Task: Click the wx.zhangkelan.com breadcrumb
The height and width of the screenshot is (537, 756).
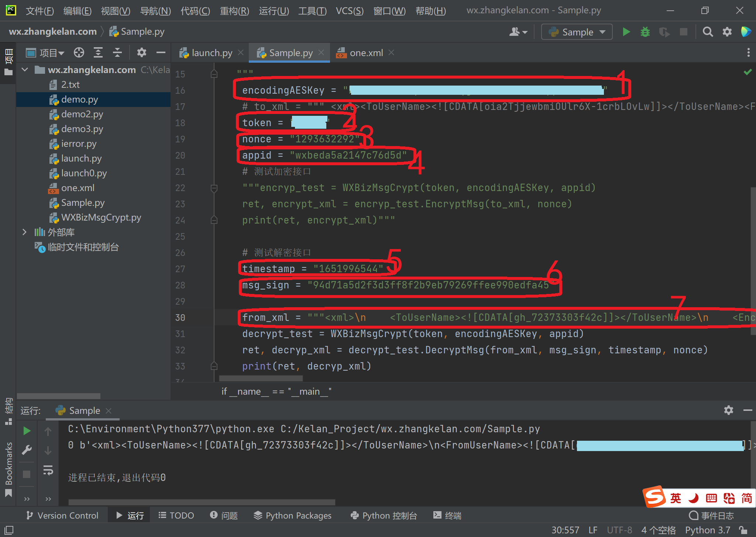Action: pyautogui.click(x=53, y=32)
